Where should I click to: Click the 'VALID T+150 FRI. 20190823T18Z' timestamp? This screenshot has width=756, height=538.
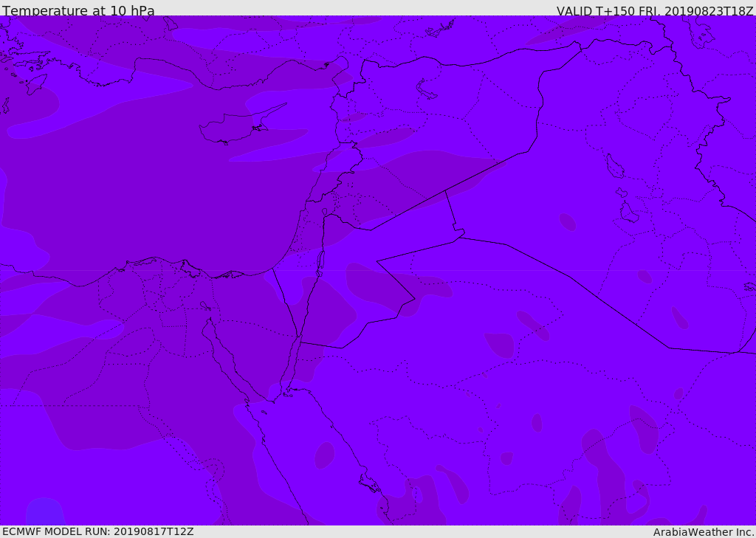pos(655,11)
